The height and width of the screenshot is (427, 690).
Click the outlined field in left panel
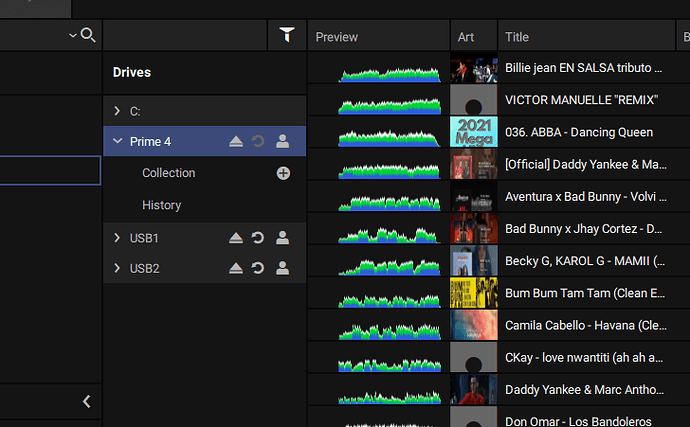click(x=50, y=170)
